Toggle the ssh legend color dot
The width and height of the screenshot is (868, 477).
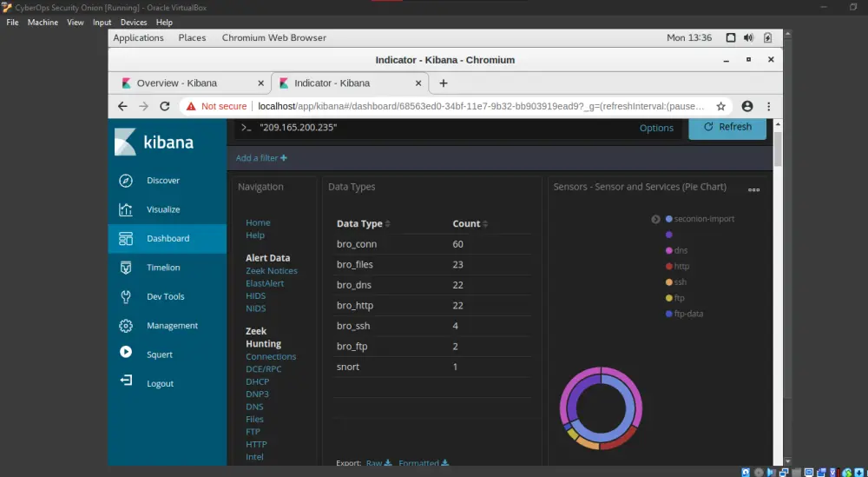coord(668,282)
